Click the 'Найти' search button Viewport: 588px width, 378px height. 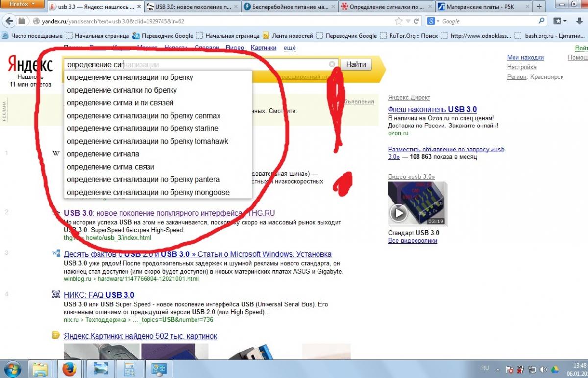point(356,64)
